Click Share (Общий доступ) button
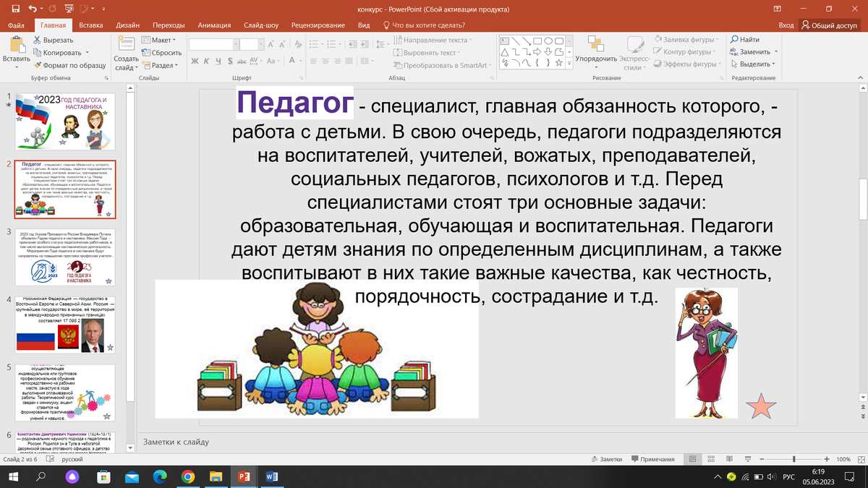The width and height of the screenshot is (868, 488). (x=829, y=25)
